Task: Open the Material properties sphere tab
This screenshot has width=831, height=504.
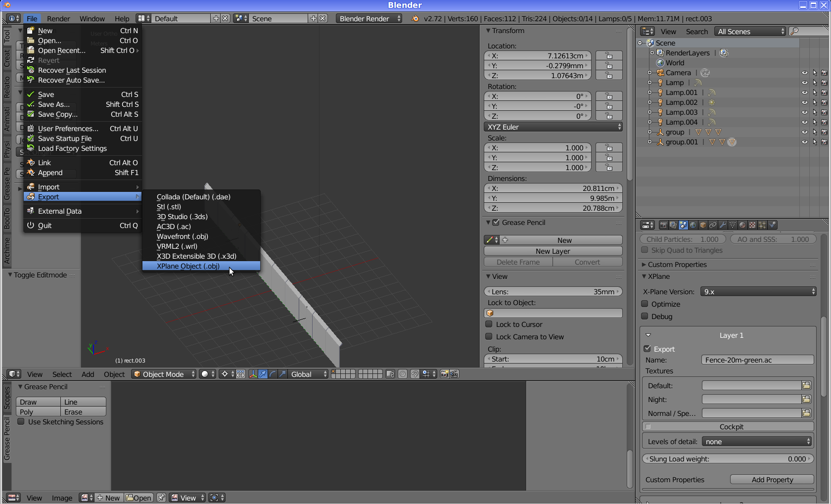Action: tap(742, 225)
